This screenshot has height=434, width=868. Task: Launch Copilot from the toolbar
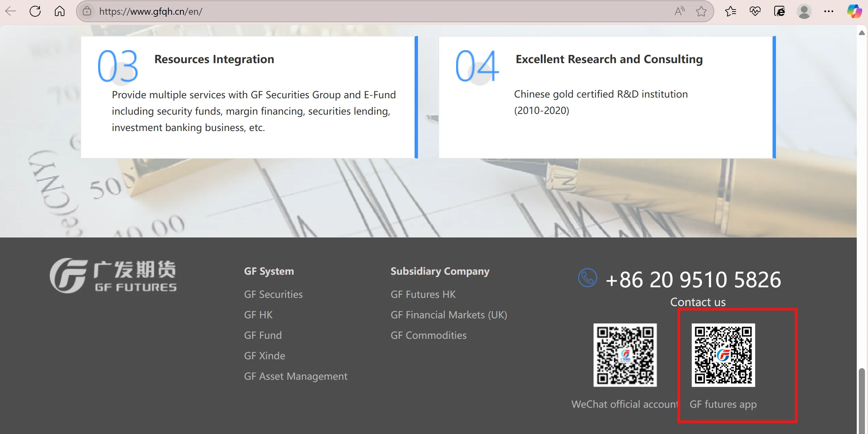[x=854, y=11]
